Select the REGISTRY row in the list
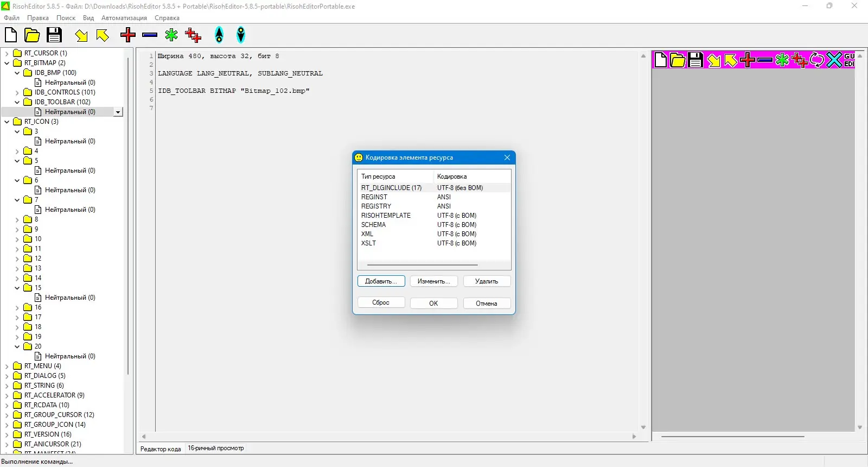Screen dimensions: 868x467 tap(434, 206)
